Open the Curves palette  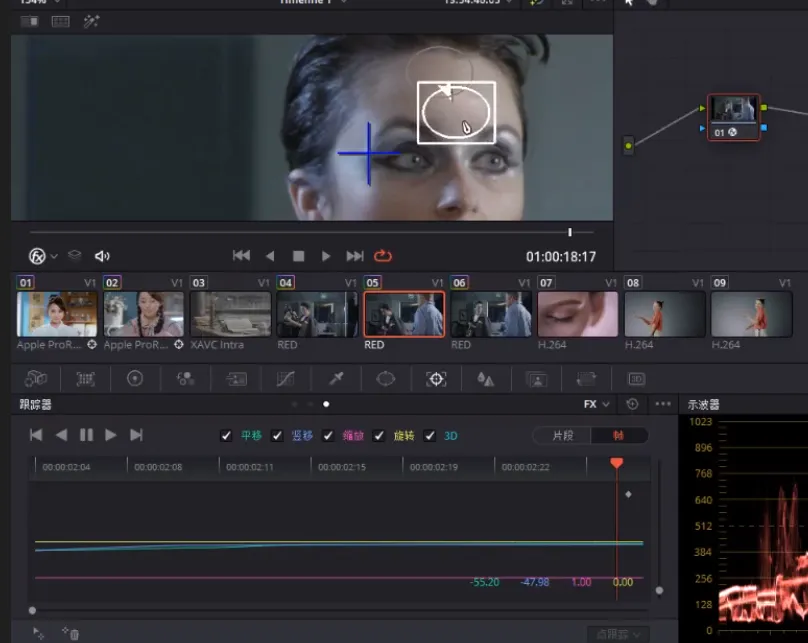coord(285,379)
